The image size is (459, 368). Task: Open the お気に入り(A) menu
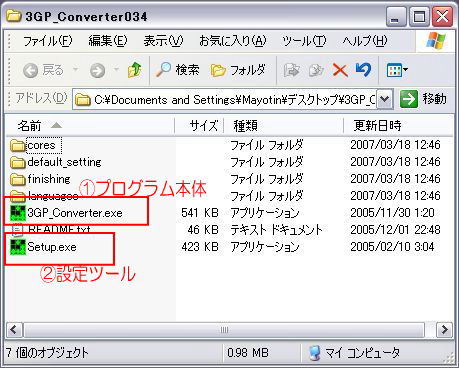[233, 41]
